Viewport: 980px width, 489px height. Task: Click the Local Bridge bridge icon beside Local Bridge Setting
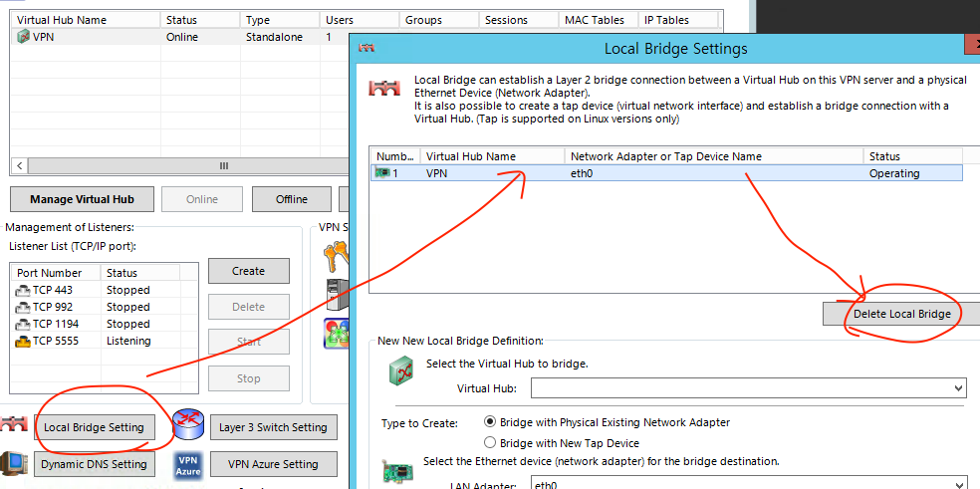point(14,424)
